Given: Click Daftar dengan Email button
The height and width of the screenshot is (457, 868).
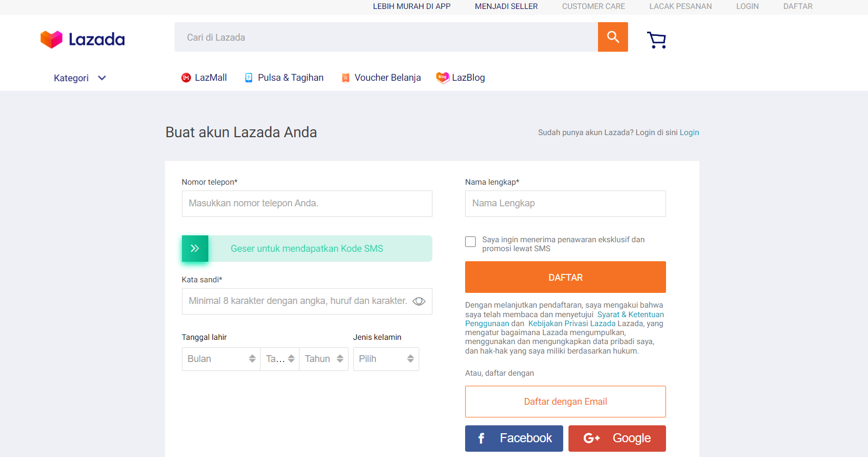Looking at the screenshot, I should tap(565, 402).
